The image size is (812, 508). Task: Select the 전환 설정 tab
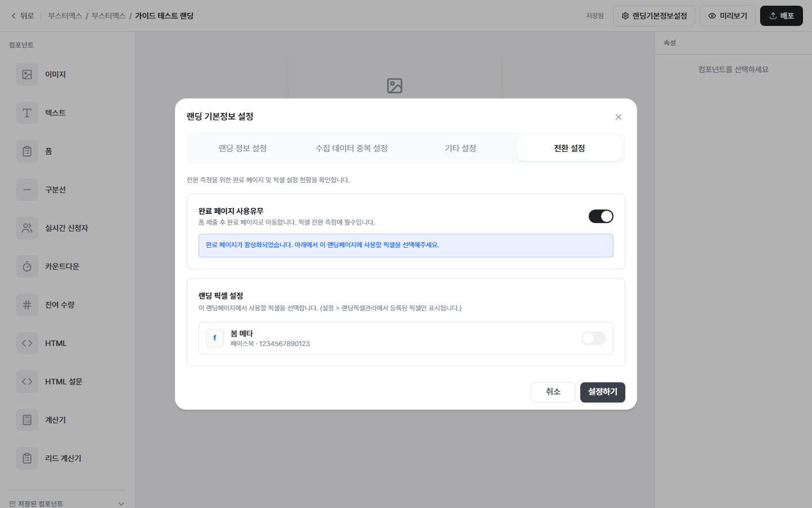[x=570, y=148]
